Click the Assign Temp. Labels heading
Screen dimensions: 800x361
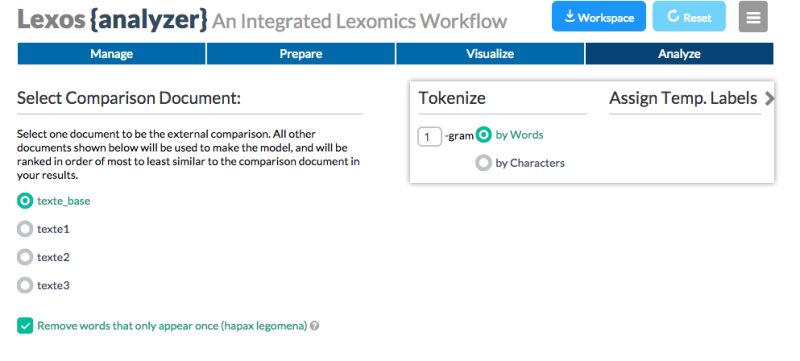click(x=683, y=98)
